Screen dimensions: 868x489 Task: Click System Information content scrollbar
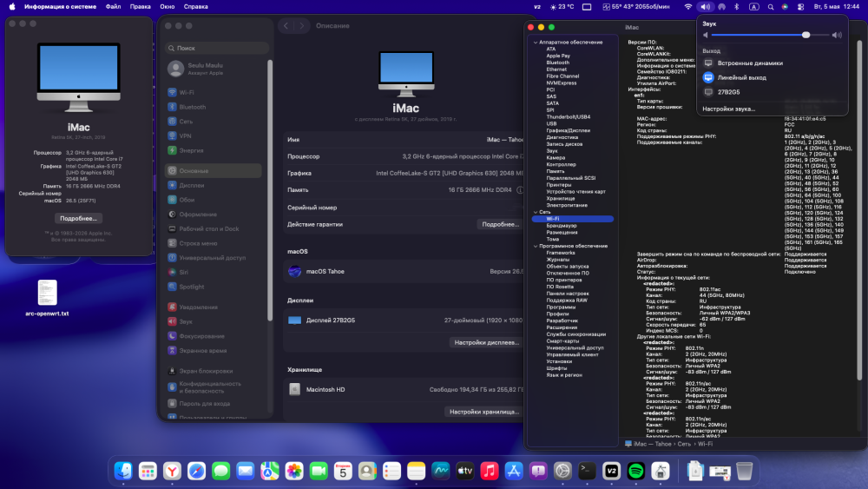point(859,210)
